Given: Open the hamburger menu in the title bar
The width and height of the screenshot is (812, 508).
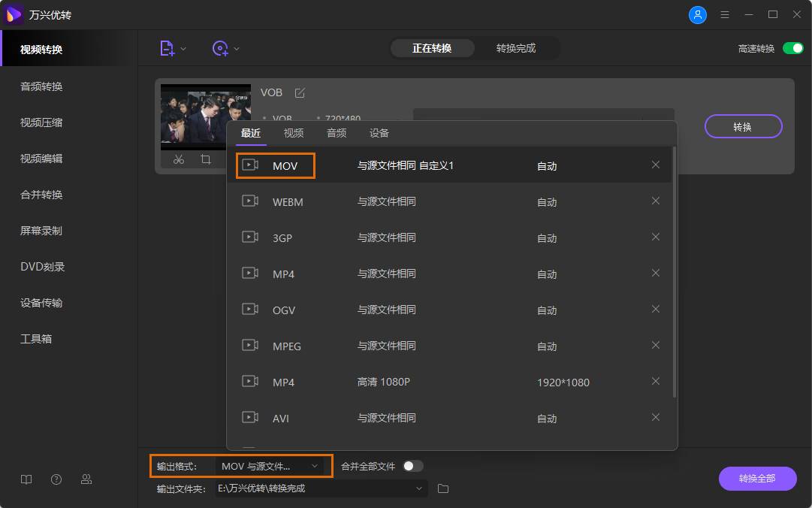Looking at the screenshot, I should coord(725,14).
